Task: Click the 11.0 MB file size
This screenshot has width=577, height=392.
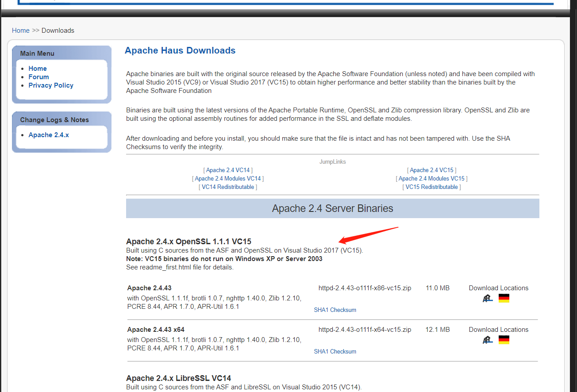Action: (x=438, y=288)
